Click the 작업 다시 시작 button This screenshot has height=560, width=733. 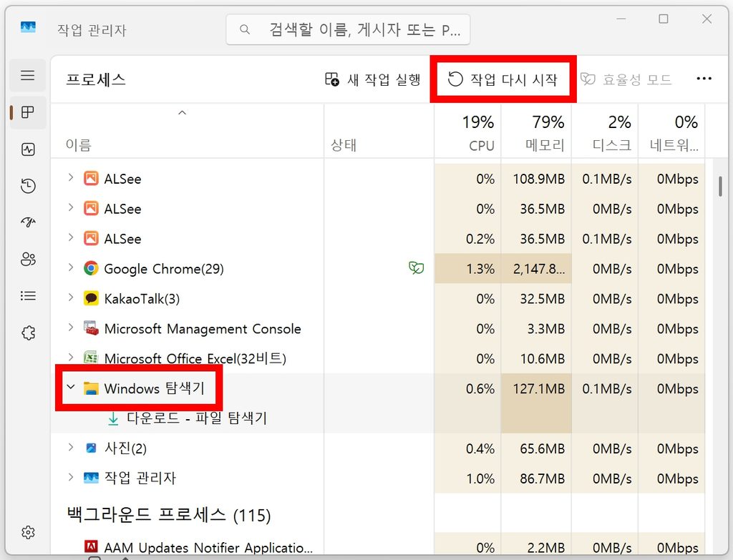pyautogui.click(x=503, y=79)
